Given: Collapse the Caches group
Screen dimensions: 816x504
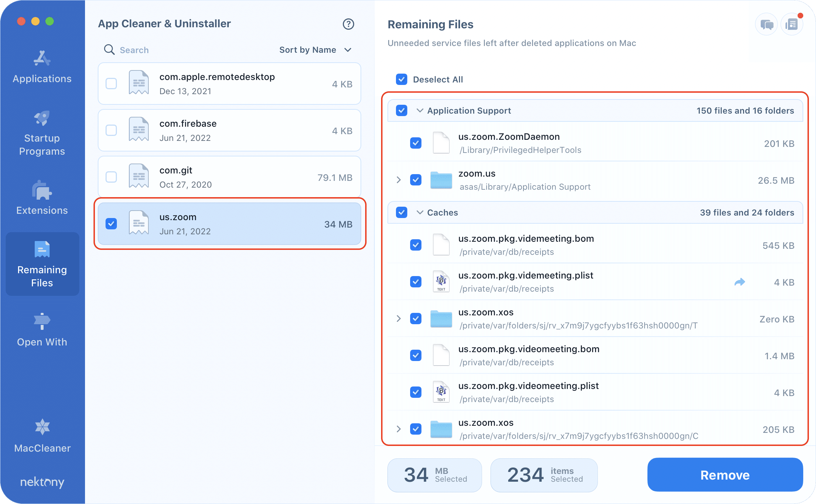Looking at the screenshot, I should coord(420,212).
